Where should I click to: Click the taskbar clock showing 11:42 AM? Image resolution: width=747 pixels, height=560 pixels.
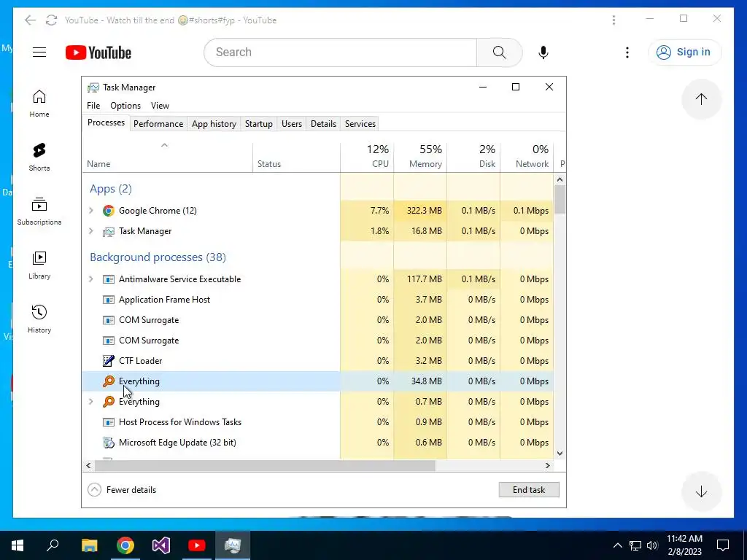(x=684, y=545)
